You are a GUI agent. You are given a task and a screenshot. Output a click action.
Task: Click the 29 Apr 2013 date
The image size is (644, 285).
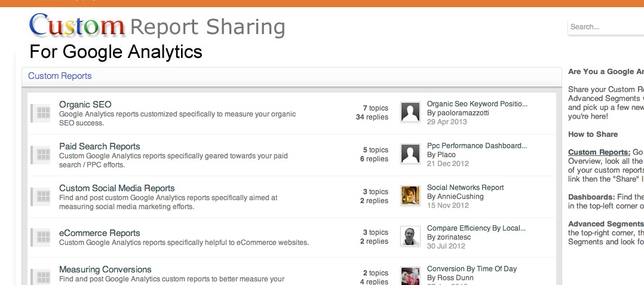(x=447, y=121)
